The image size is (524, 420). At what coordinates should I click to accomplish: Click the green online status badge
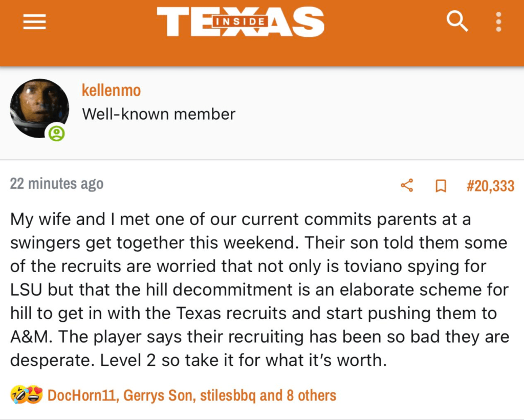pyautogui.click(x=56, y=134)
